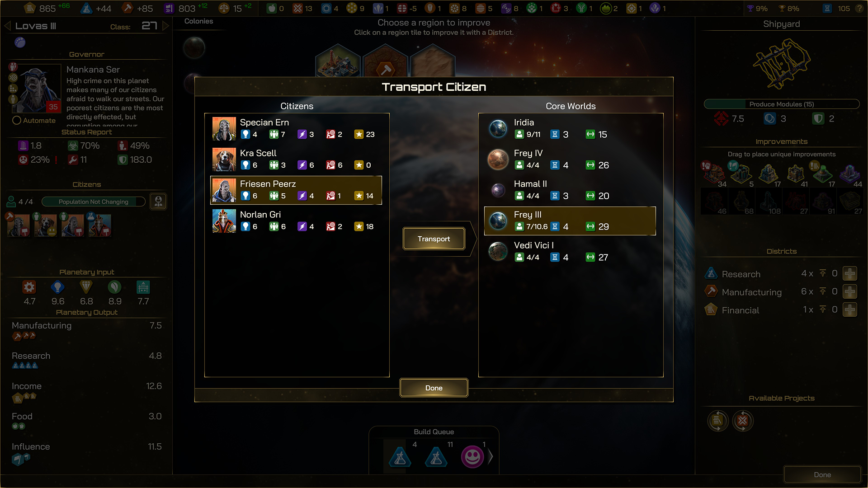Select citizen Specian Ern in the list
Viewport: 868px width, 488px height.
coord(296,129)
